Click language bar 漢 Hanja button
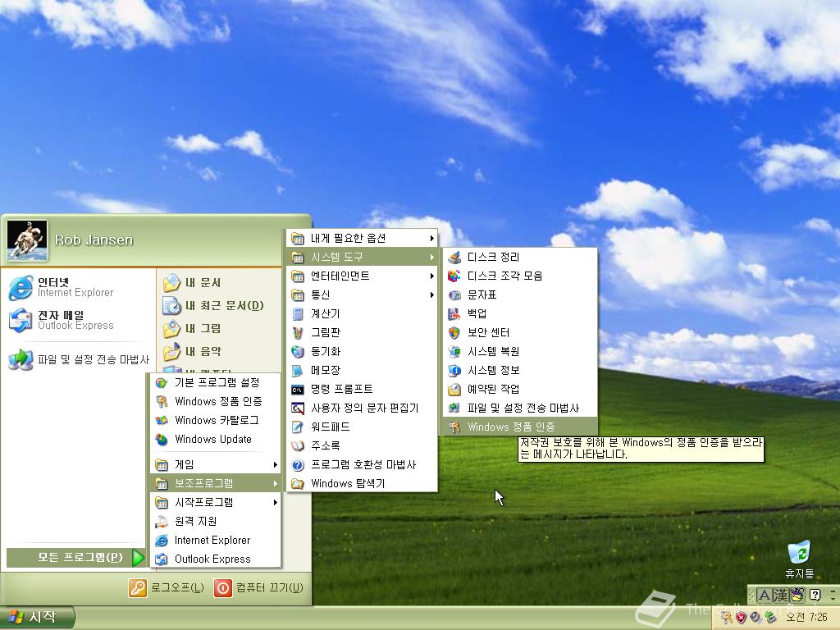Screen dimensions: 840x630 click(781, 596)
